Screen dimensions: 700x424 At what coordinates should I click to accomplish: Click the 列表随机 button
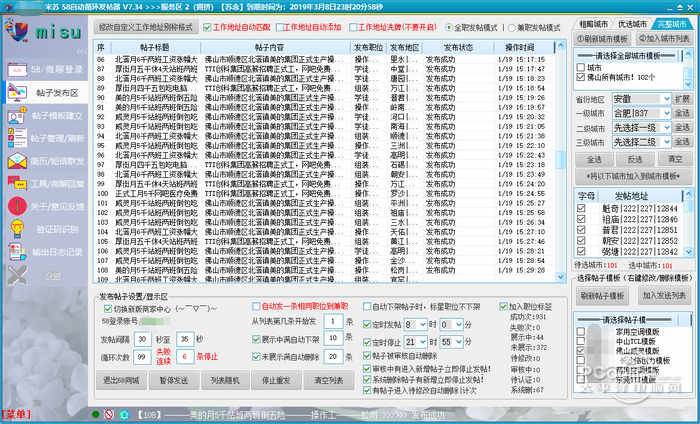click(225, 380)
